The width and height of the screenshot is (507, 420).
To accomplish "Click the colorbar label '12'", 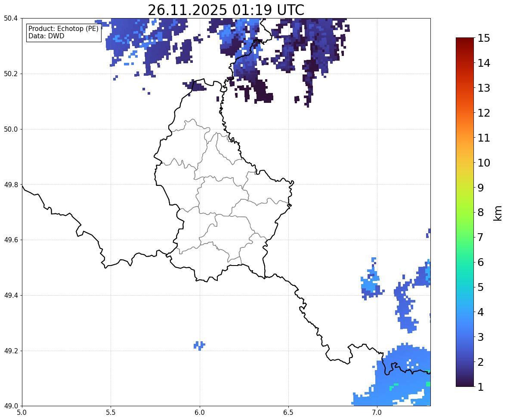I will point(484,113).
